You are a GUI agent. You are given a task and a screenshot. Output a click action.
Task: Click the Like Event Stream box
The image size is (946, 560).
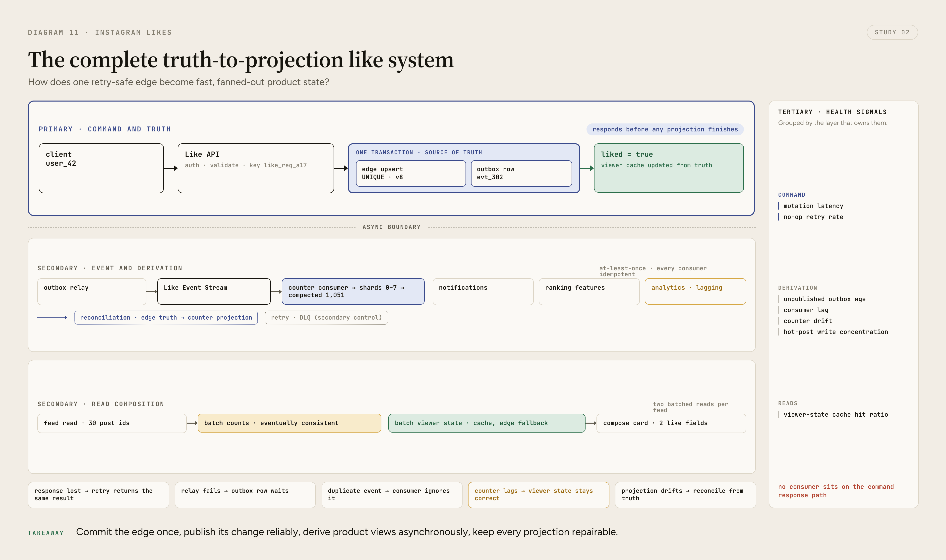point(214,291)
